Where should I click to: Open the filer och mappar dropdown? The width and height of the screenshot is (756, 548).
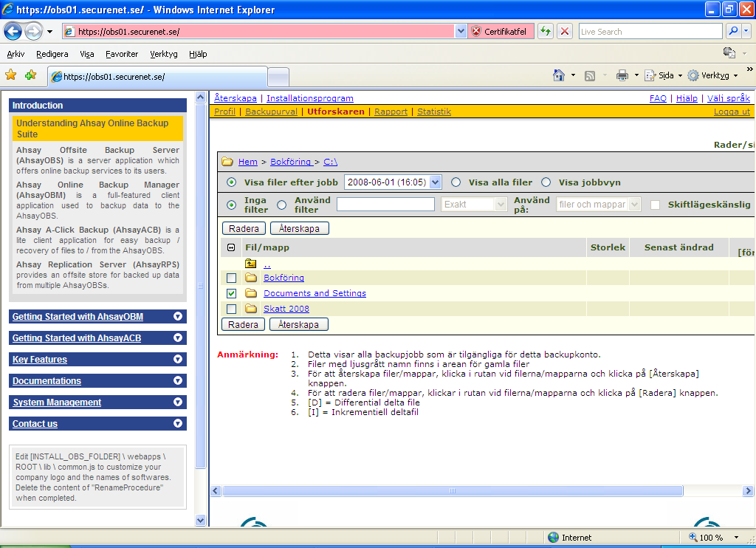[x=634, y=205]
